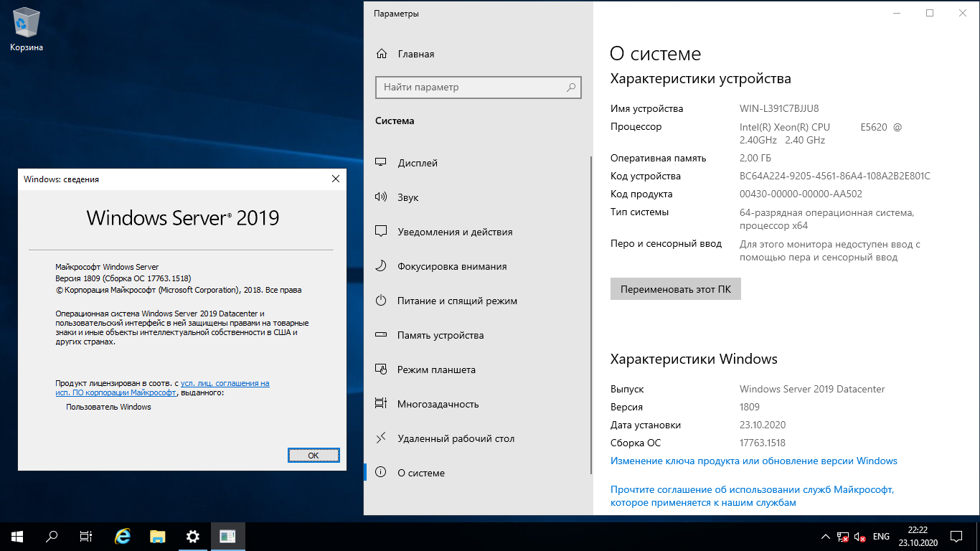Select Удаленный рабочий стол in sidebar
The width and height of the screenshot is (980, 551).
click(456, 438)
